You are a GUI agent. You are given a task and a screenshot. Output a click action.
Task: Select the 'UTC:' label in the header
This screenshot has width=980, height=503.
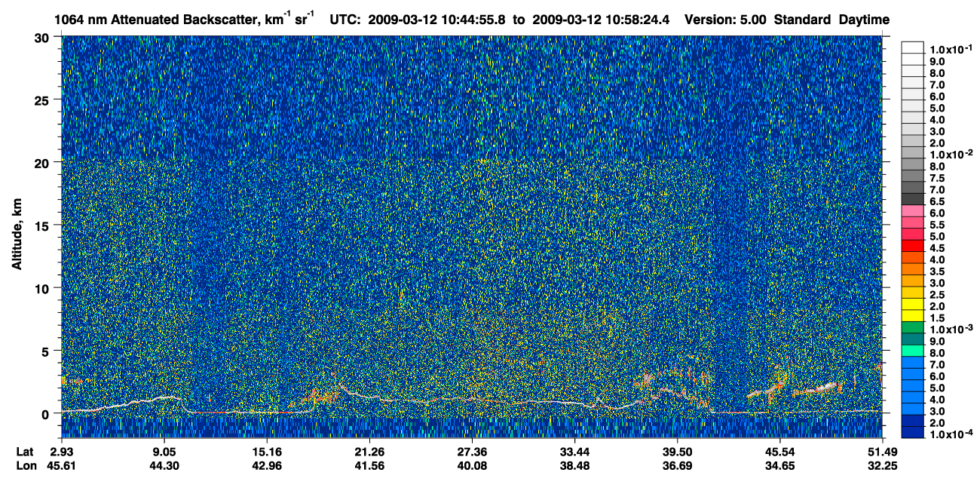point(346,19)
